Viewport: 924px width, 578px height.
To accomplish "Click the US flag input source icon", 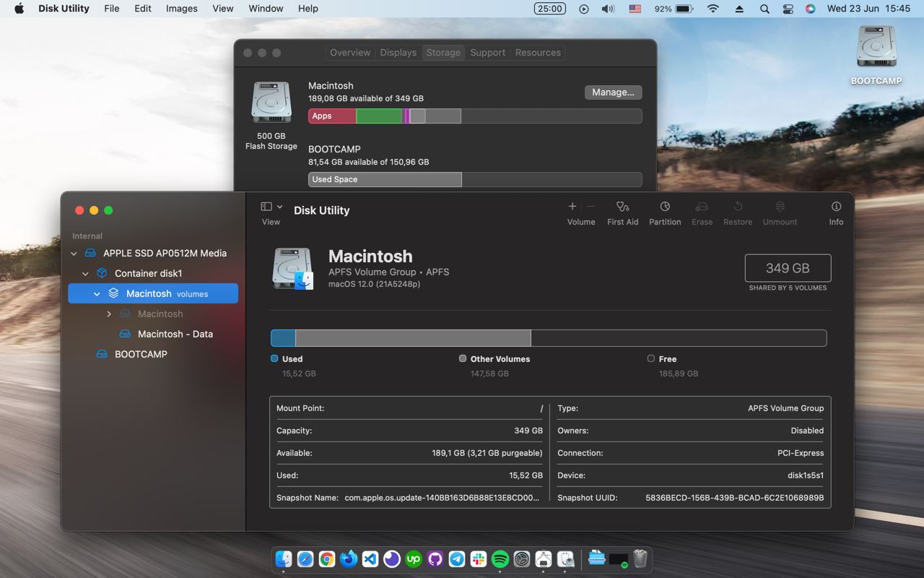I will click(635, 9).
